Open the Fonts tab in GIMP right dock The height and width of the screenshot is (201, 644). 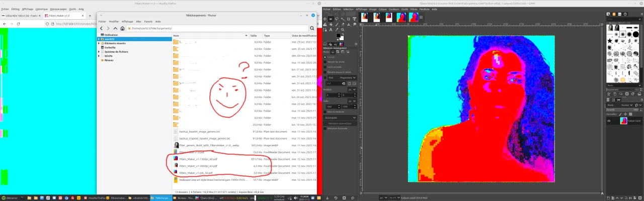(x=619, y=14)
